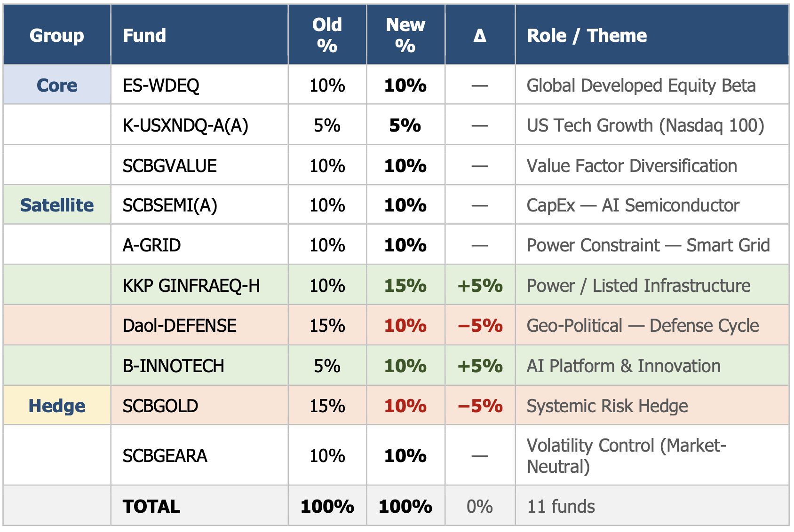Click KKP GINFRAEQ-H old 10% value
Screen dimensions: 794x532
click(327, 285)
